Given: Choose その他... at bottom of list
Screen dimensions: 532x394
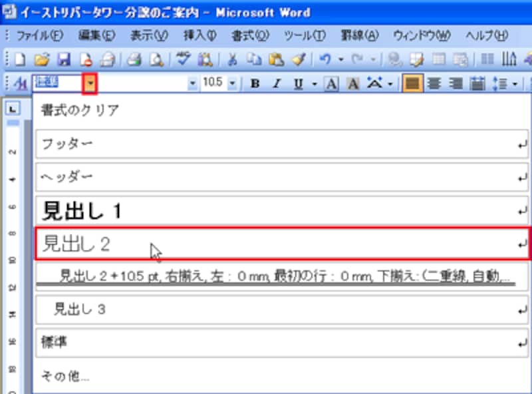Looking at the screenshot, I should click(65, 376).
